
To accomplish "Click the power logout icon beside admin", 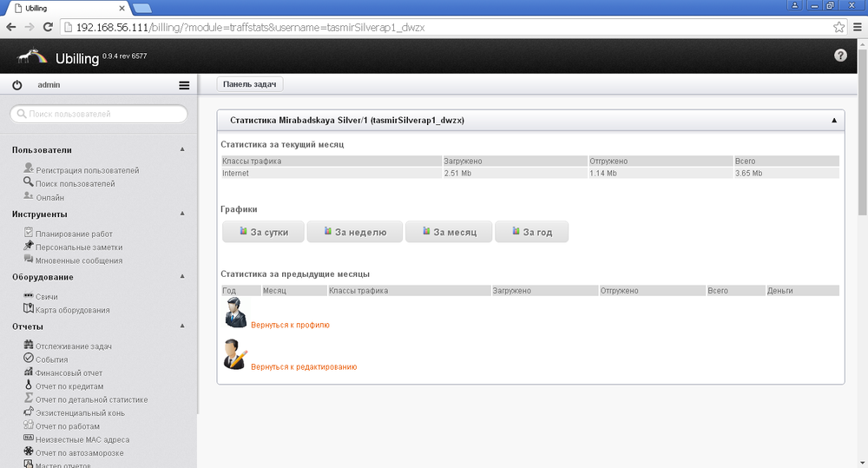I will (x=16, y=85).
